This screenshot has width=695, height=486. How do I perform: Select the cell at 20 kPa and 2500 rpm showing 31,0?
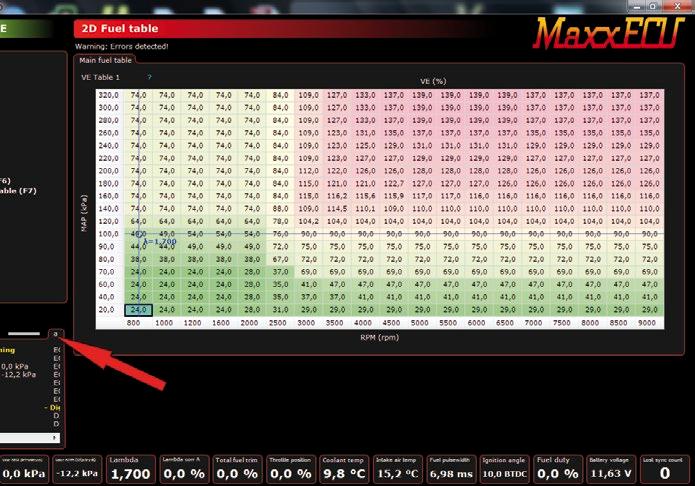coord(280,310)
